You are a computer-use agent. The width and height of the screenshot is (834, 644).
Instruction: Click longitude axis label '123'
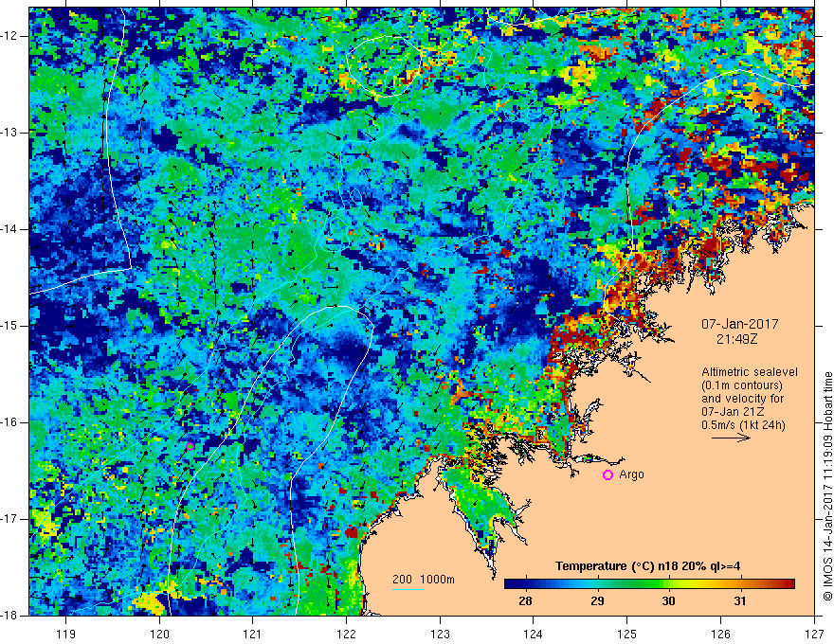click(x=440, y=634)
